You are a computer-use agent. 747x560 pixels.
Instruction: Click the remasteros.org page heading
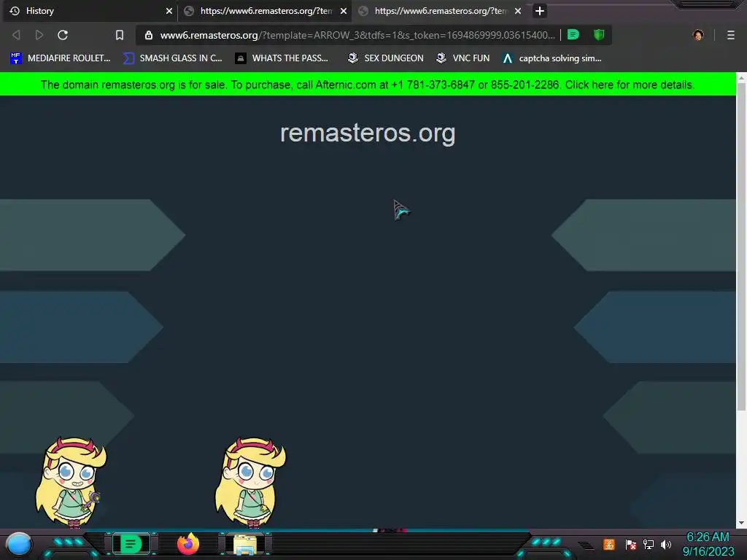point(368,133)
